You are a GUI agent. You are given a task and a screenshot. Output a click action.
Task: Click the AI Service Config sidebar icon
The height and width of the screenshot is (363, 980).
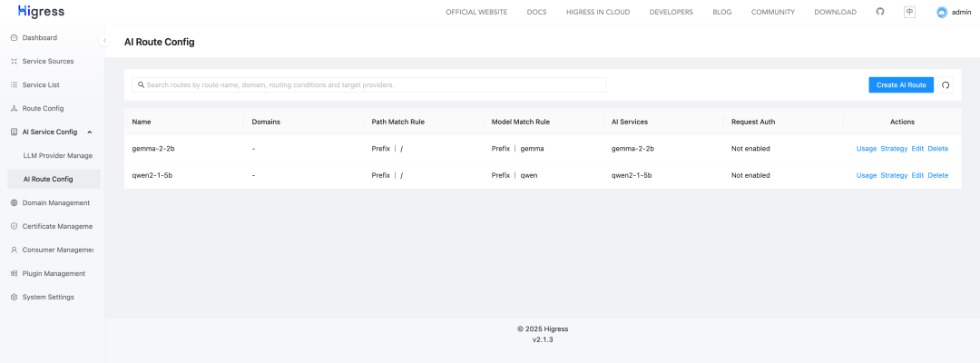coord(15,132)
